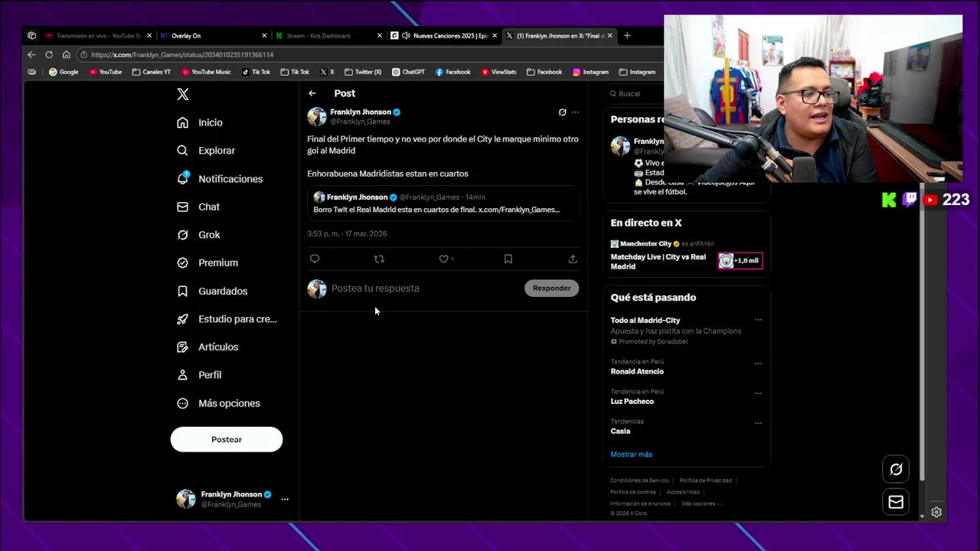Open Más opciones in sidebar
Screen dimensions: 980x551
(218, 403)
